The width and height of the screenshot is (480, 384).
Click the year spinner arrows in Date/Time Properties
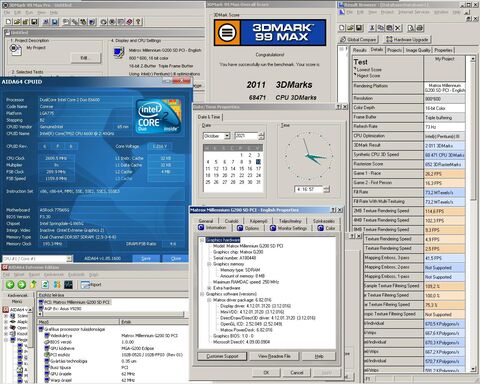pyautogui.click(x=261, y=136)
